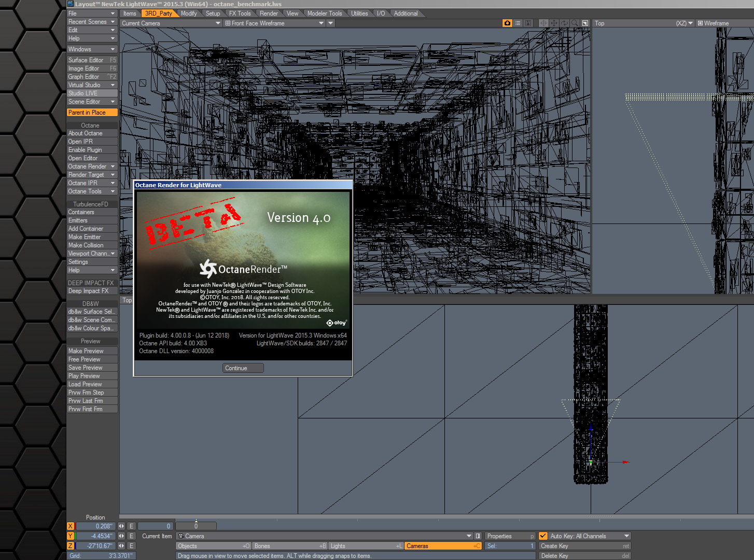Click the Delete Key button
The image size is (754, 560).
pos(585,556)
